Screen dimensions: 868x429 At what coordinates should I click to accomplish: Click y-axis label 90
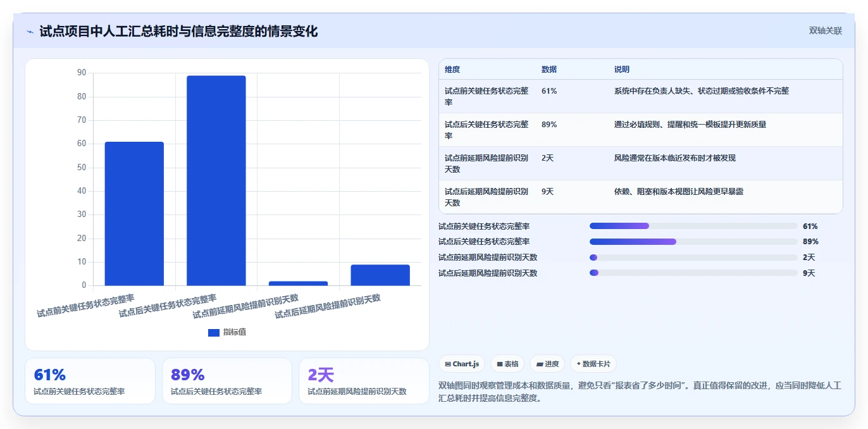coord(82,73)
